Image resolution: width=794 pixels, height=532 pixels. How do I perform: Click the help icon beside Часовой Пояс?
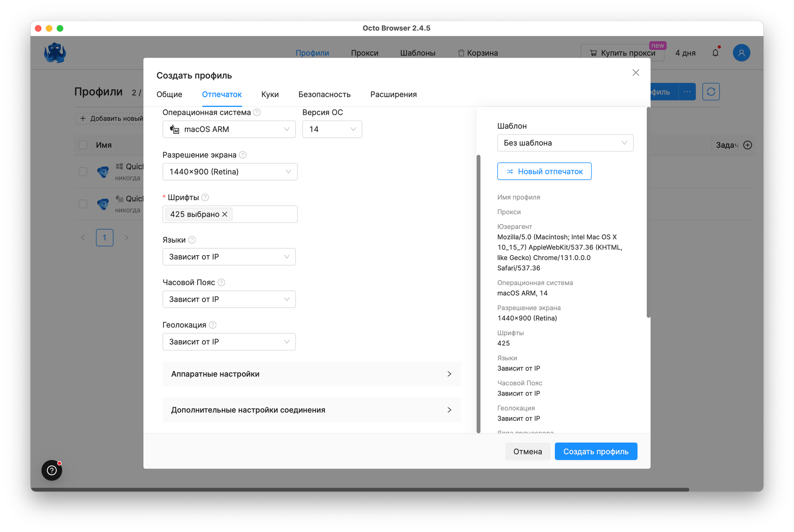coord(222,282)
